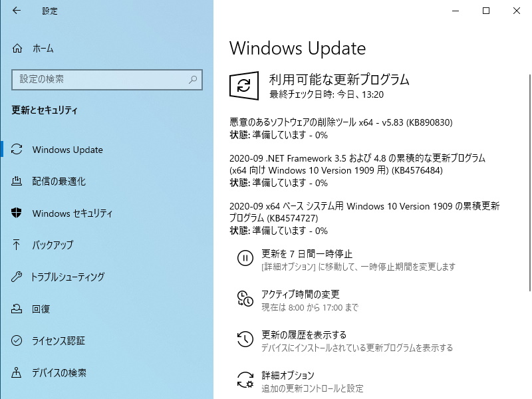This screenshot has height=399, width=532.
Task: Open 回復 settings page
Action: pos(41,309)
